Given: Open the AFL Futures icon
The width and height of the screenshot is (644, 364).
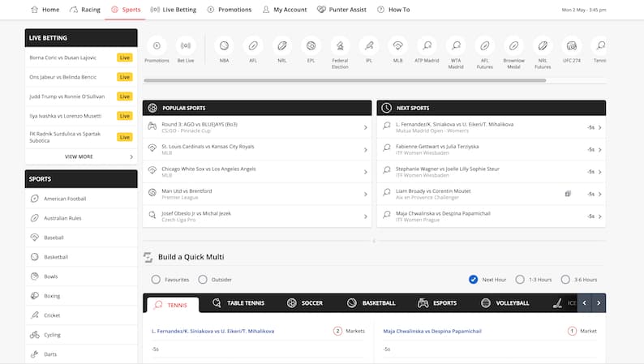Looking at the screenshot, I should coord(485,46).
